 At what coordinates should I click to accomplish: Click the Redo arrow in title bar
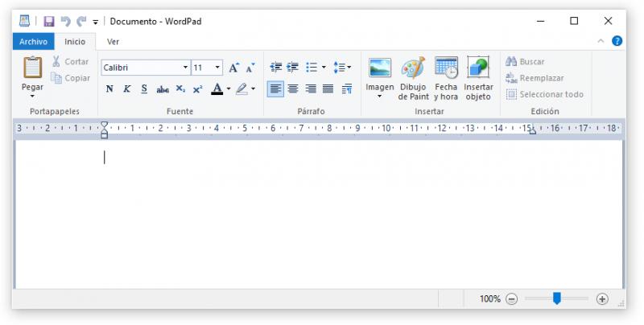[x=82, y=22]
